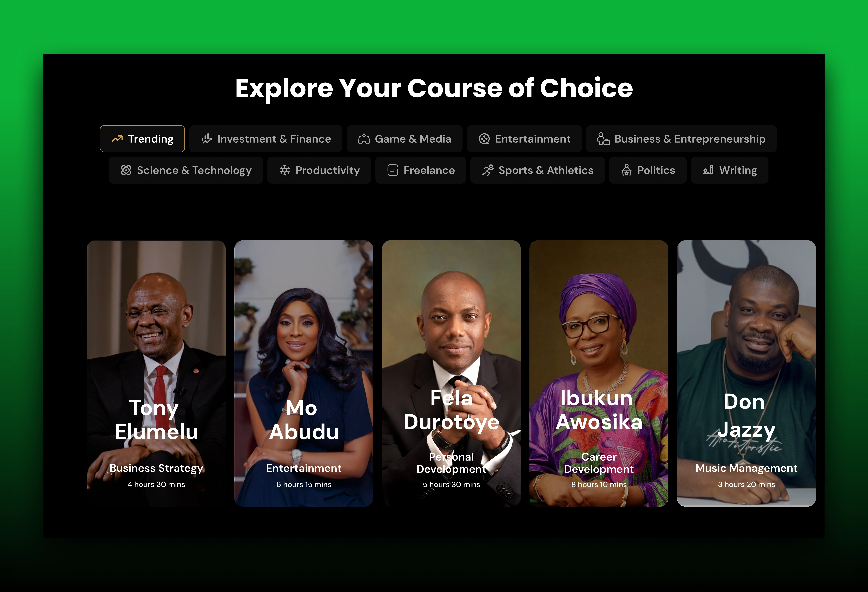
Task: Click the Business & Entrepreneurship person icon
Action: pos(603,139)
